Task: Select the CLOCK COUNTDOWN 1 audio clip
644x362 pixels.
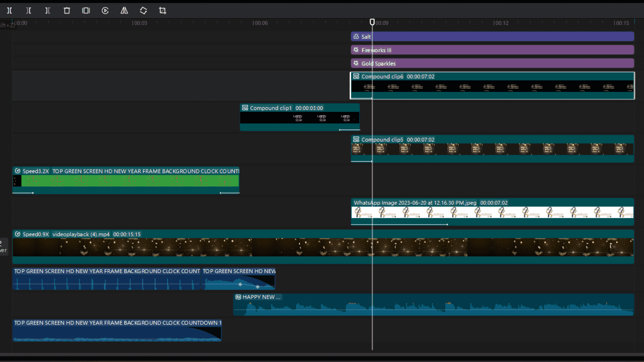Action: (x=117, y=330)
